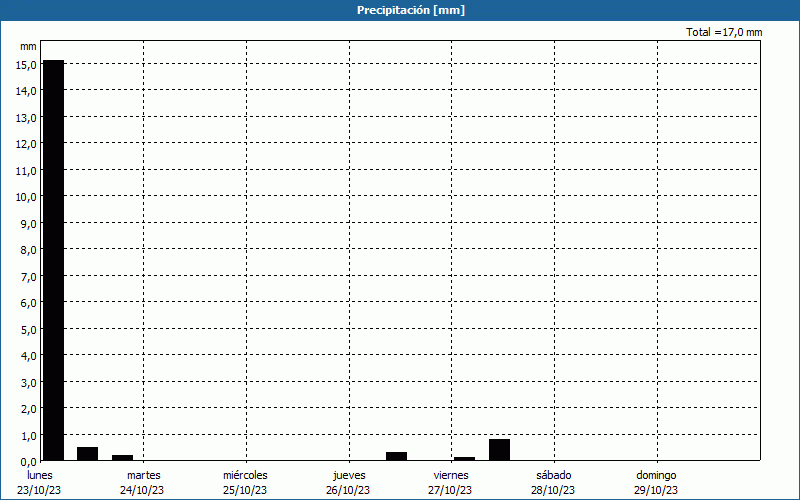Click the '27/10/23' date label
This screenshot has width=800, height=500.
pyautogui.click(x=450, y=490)
